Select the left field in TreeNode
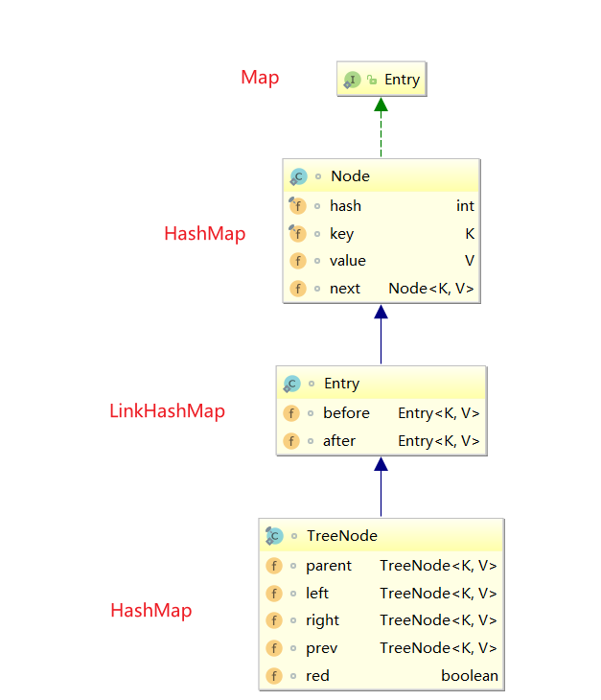 381,594
